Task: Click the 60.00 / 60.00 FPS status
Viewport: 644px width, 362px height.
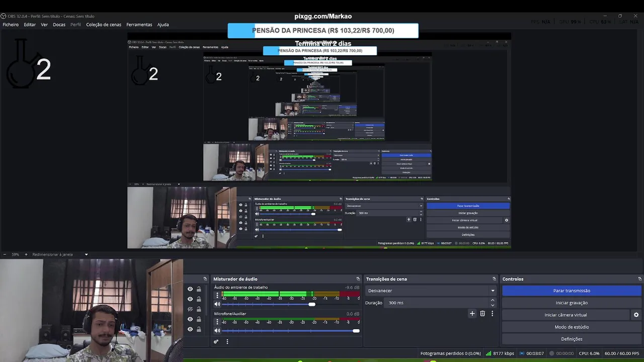Action: tap(622, 353)
